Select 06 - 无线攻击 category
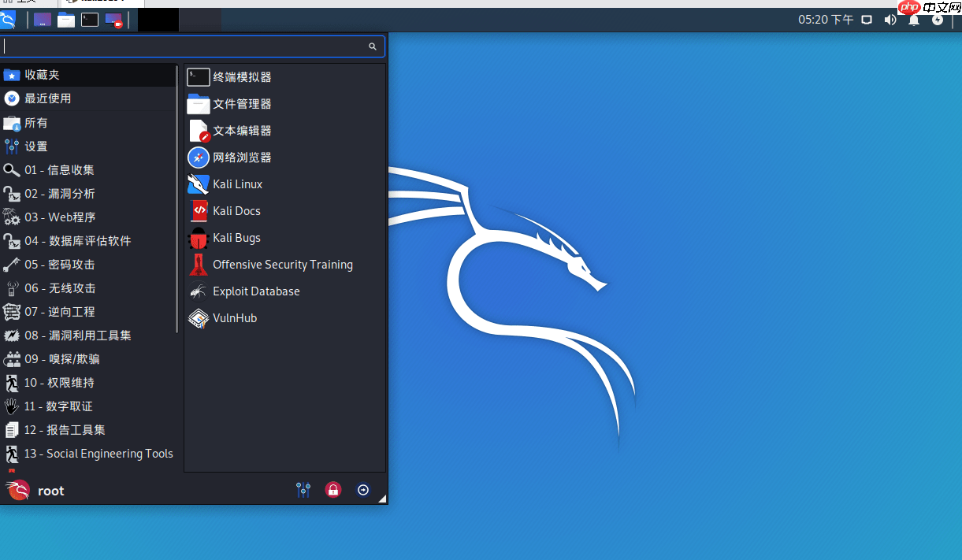 coord(88,288)
